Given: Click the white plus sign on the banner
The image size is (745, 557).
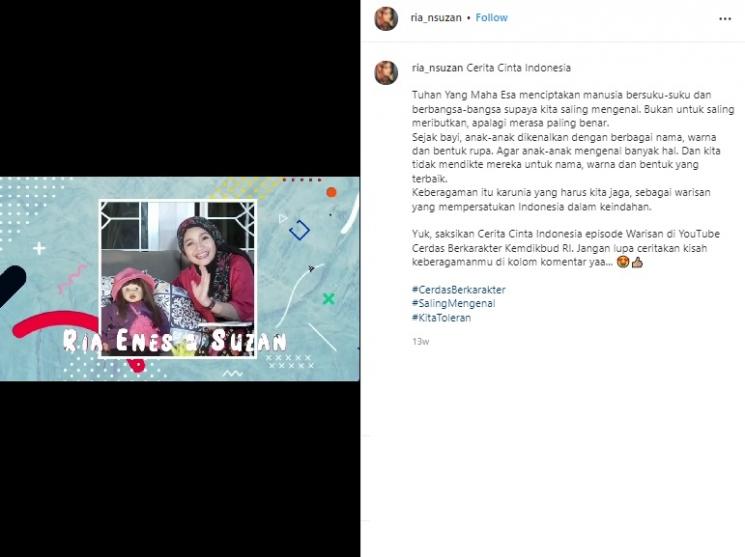Looking at the screenshot, I should click(x=39, y=248).
